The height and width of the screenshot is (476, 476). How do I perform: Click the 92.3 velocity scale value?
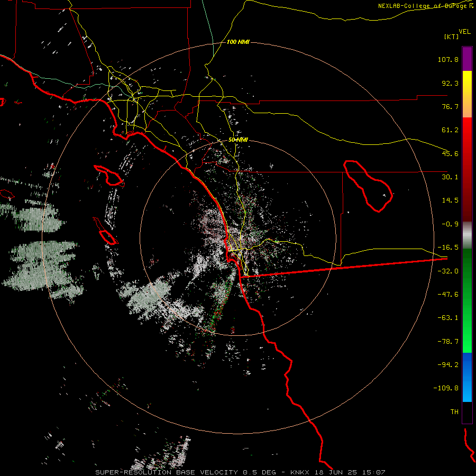pos(450,83)
